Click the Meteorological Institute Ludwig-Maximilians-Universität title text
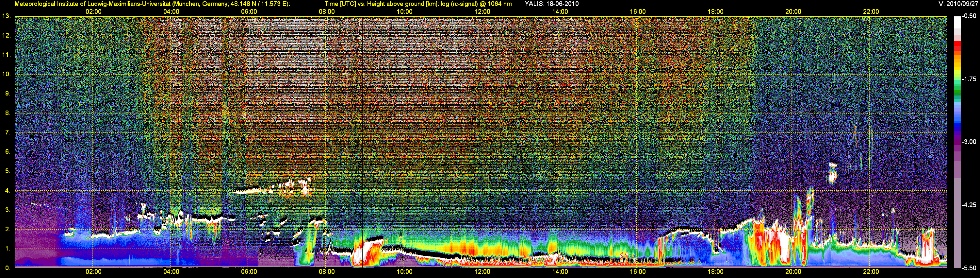The height and width of the screenshot is (278, 980). point(152,4)
